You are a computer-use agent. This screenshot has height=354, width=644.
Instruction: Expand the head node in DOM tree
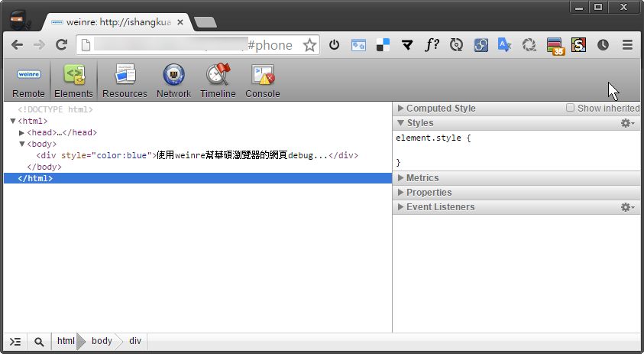coord(22,132)
